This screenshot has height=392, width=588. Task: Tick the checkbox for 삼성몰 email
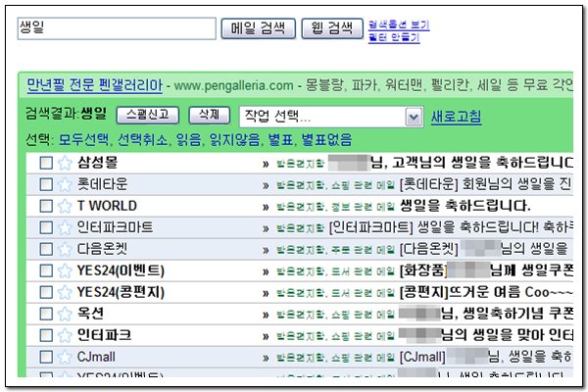tap(46, 163)
